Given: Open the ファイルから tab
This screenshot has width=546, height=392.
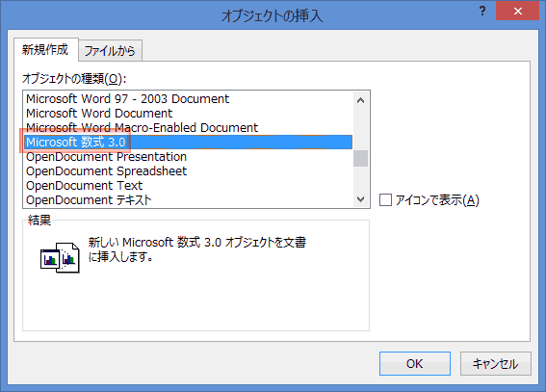Looking at the screenshot, I should click(x=110, y=51).
